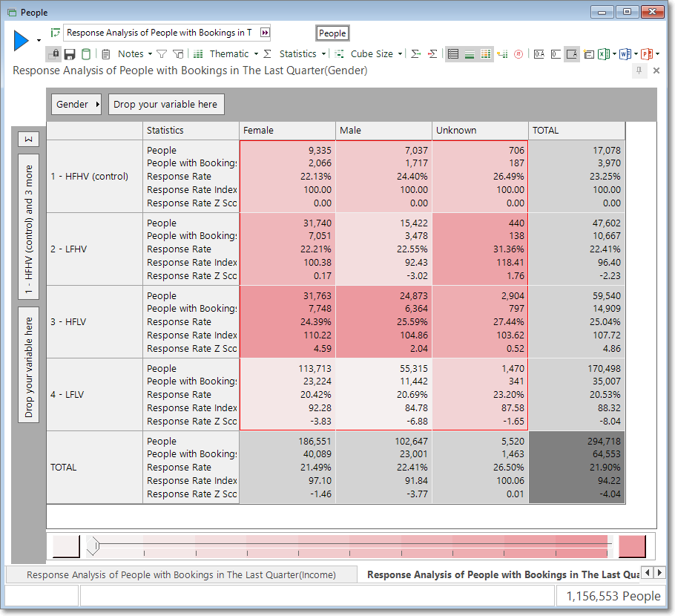Open the Thematic dropdown menu
This screenshot has height=616, width=675.
(234, 54)
